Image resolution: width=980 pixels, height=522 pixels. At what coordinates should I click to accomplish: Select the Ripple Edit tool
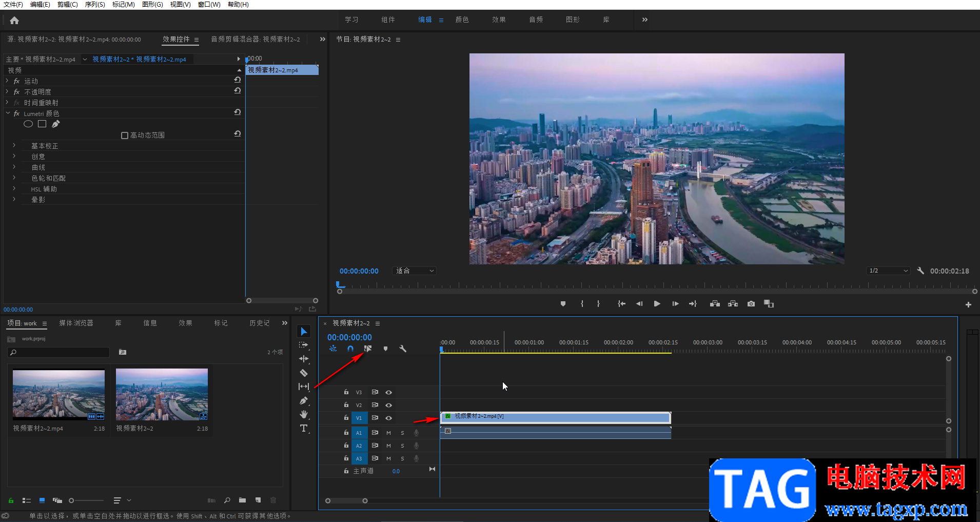(x=304, y=359)
